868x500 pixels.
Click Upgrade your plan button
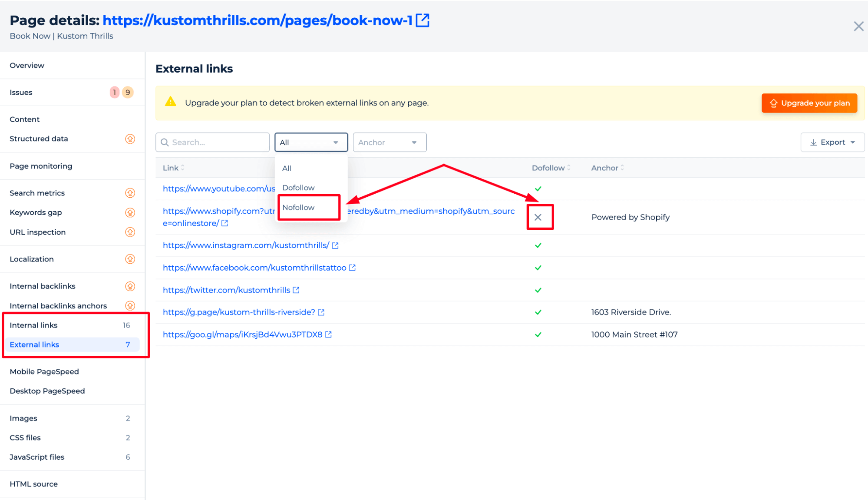point(809,103)
